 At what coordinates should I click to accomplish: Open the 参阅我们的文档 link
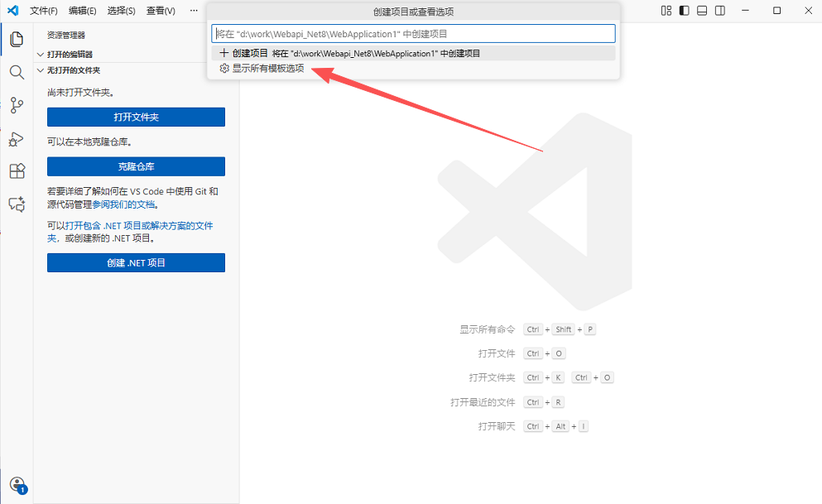coord(123,204)
